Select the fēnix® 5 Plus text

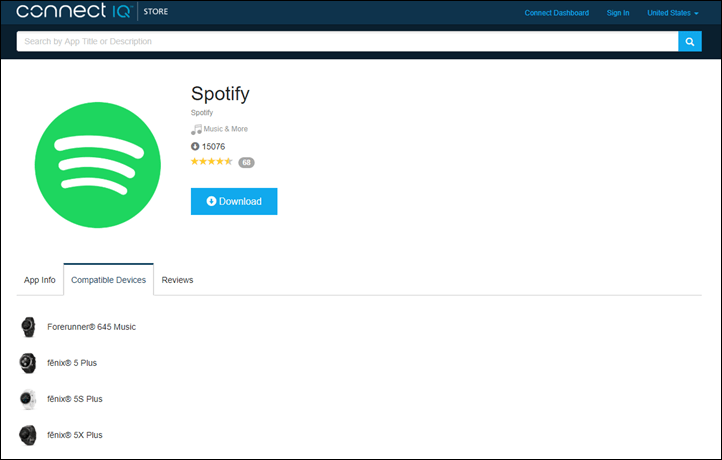(x=72, y=363)
